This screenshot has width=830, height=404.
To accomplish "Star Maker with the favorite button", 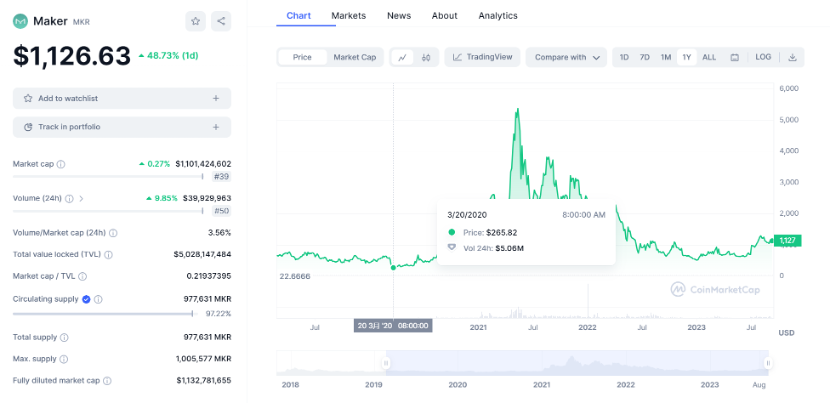I will point(195,21).
